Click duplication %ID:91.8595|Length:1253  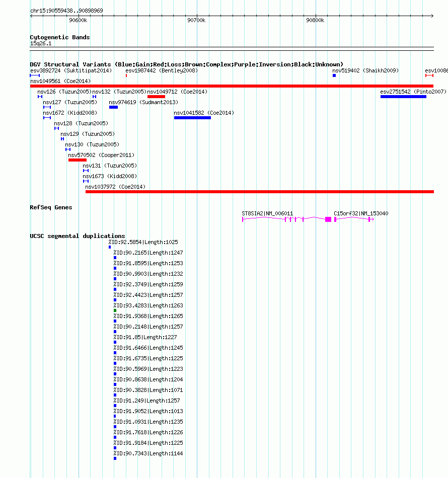(148, 263)
